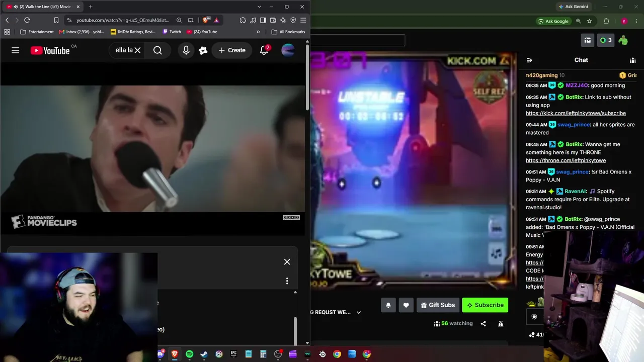Open the playlist panel three-dot menu
The image size is (644, 362).
(287, 281)
